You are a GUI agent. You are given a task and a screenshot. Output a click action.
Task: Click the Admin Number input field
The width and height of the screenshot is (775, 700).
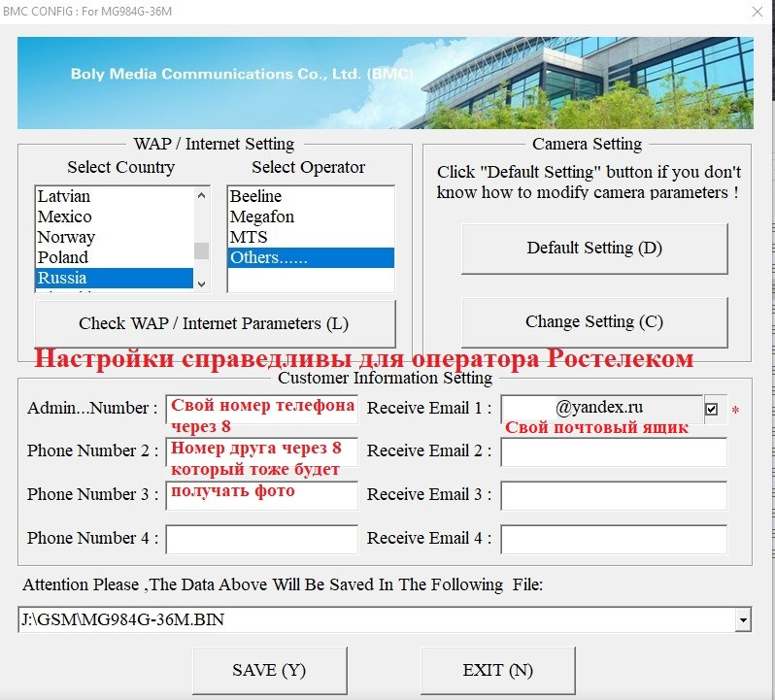pos(262,409)
